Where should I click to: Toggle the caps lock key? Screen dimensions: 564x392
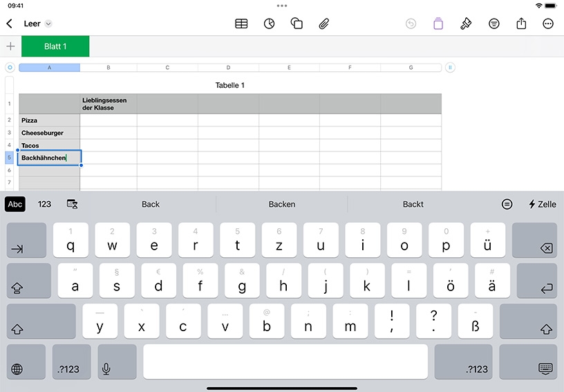(x=29, y=281)
